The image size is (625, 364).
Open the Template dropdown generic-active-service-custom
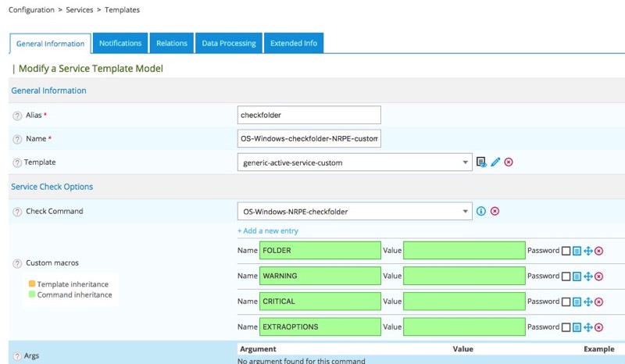click(354, 162)
